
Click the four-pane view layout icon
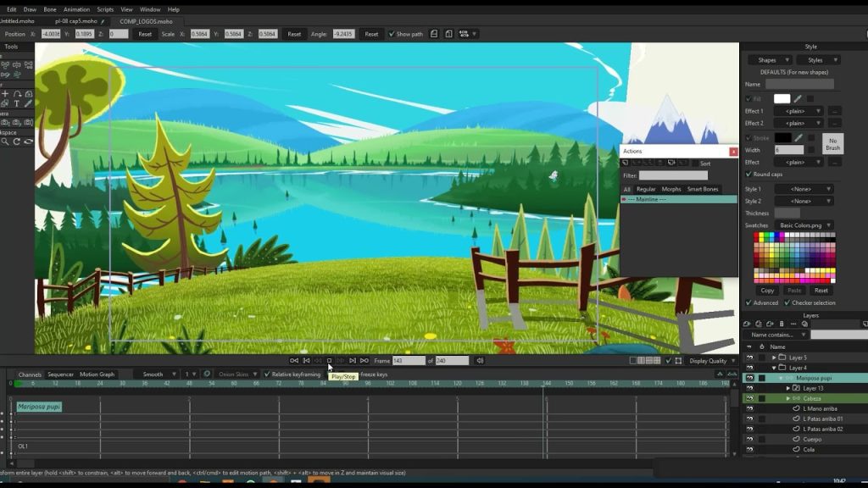click(657, 361)
